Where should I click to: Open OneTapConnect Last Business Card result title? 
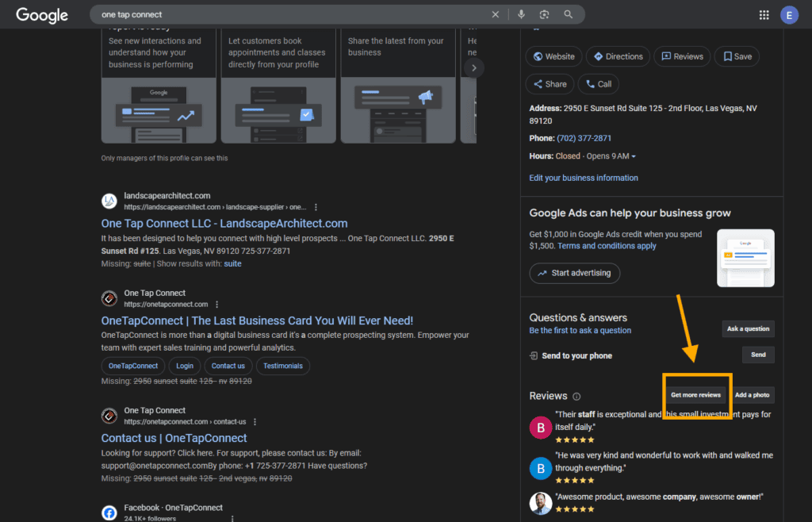pos(257,320)
